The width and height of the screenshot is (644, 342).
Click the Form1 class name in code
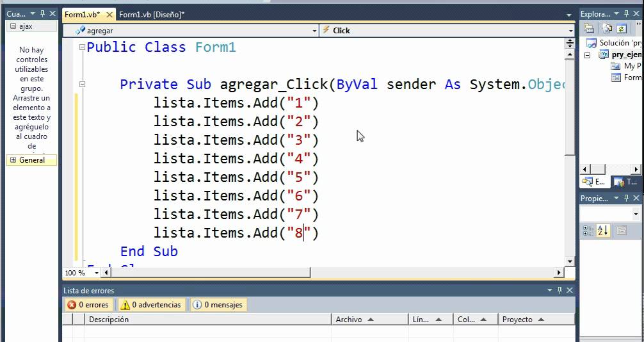click(215, 47)
